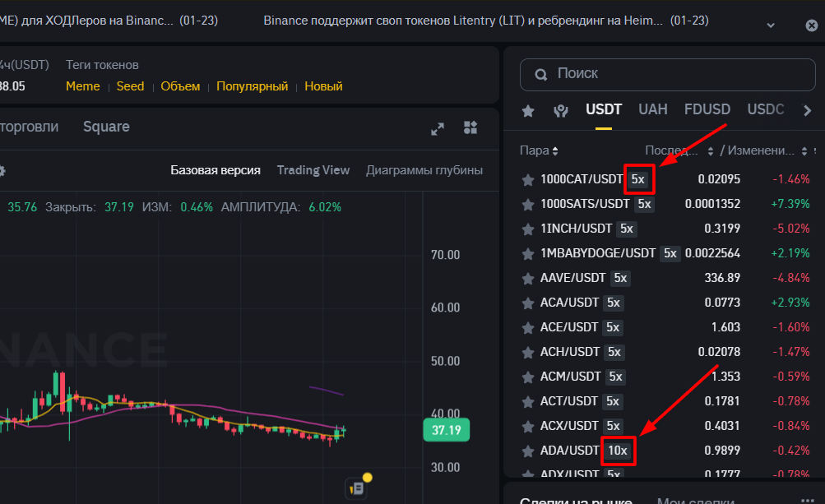Select the 1INCH/USDT pair row
Image resolution: width=825 pixels, height=504 pixels.
click(665, 229)
